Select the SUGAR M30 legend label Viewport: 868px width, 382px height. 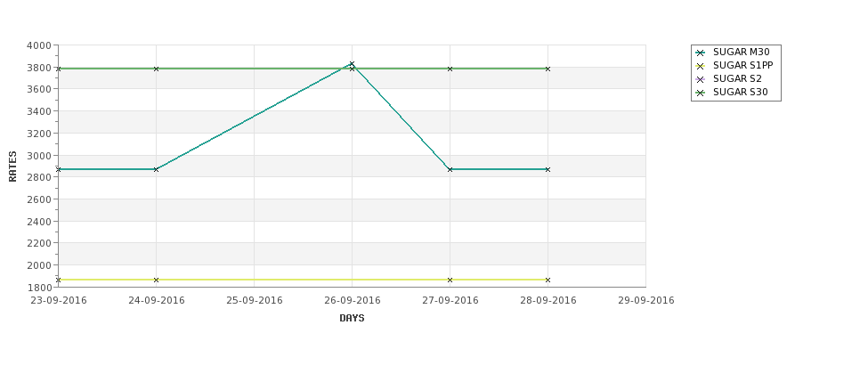741,52
